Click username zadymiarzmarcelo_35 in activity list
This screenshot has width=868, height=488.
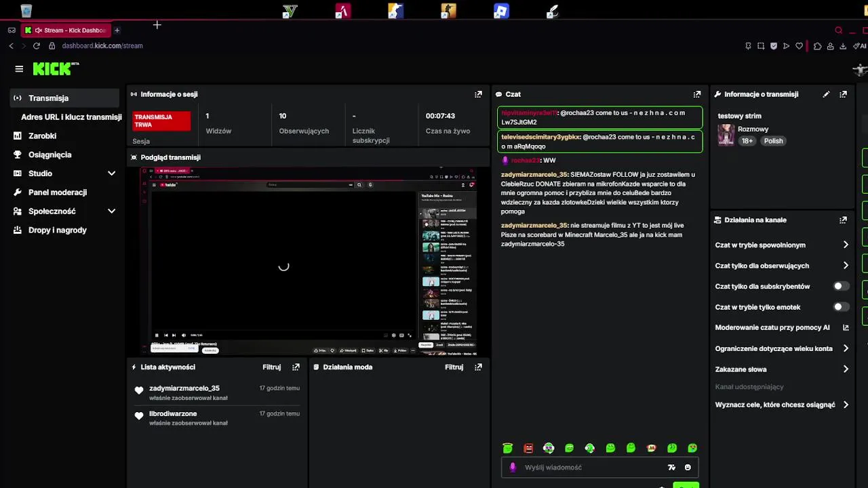[x=184, y=388]
